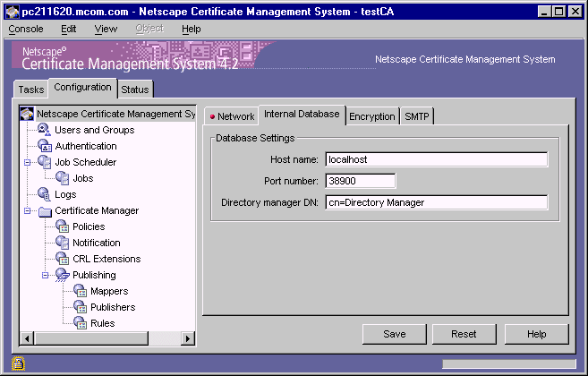588x376 pixels.
Task: Open the View menu
Action: (106, 29)
